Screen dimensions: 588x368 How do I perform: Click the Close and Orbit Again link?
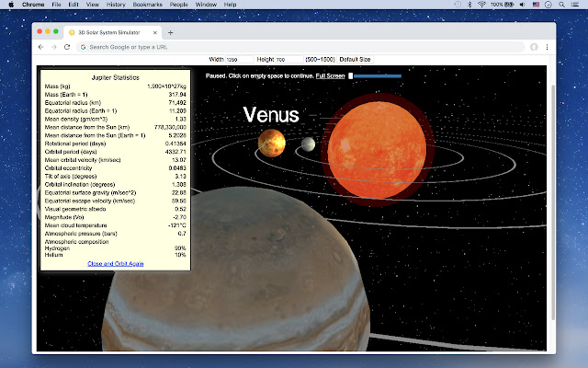pyautogui.click(x=115, y=263)
